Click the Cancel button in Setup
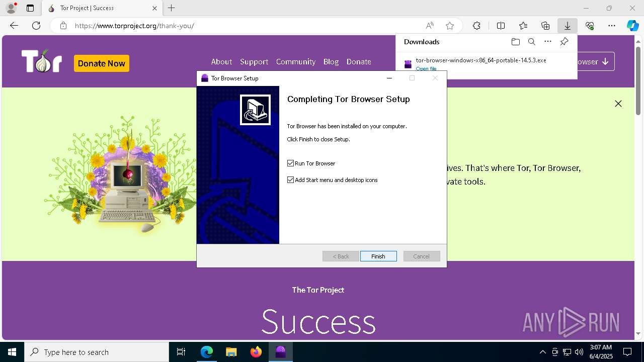Screen dimensions: 644x362 click(422, 256)
